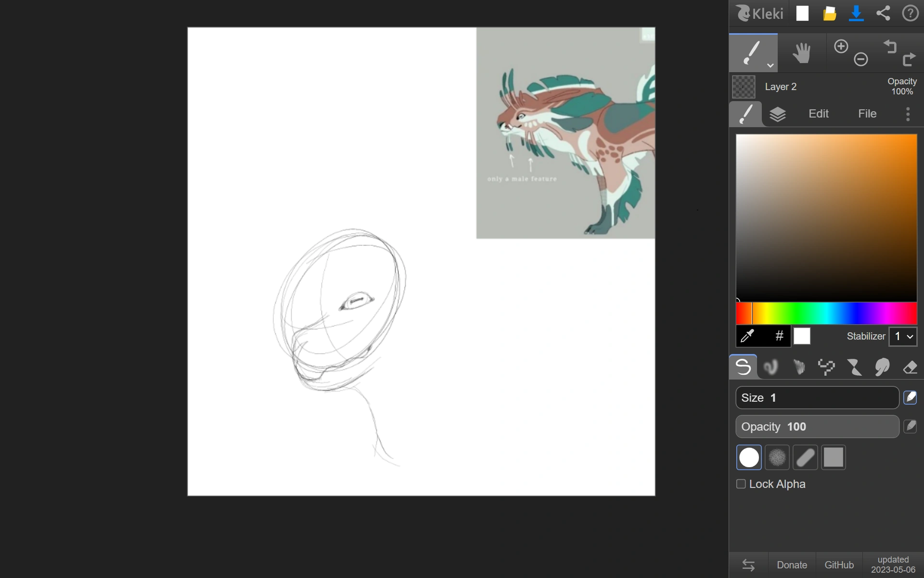Activate the eyedropper color picker
This screenshot has width=924, height=578.
click(748, 336)
